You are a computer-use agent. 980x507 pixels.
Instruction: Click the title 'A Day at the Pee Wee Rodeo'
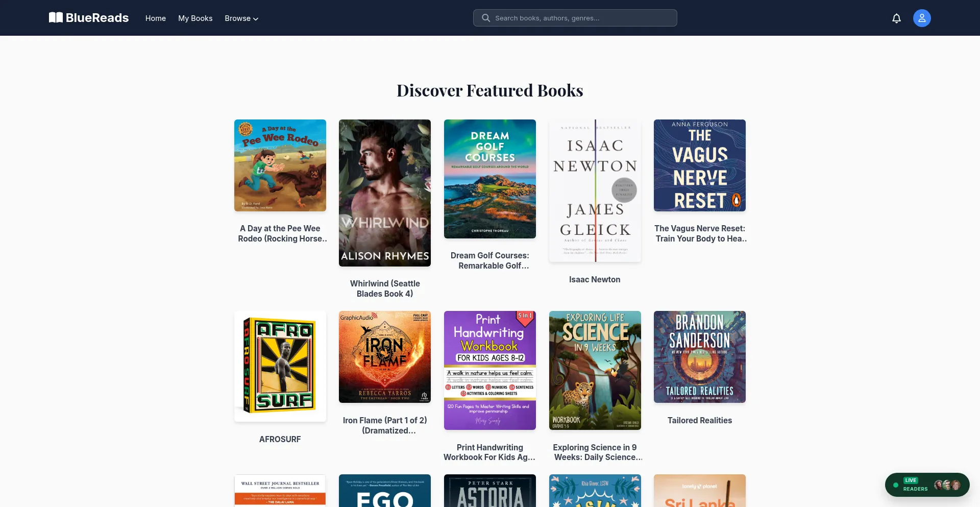[283, 233]
